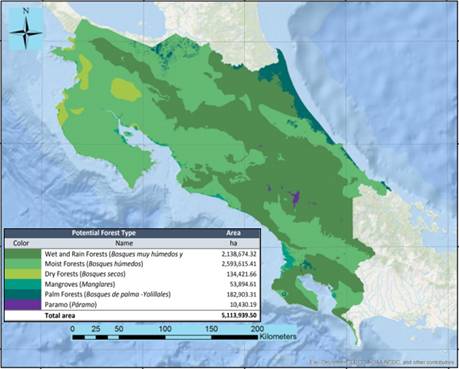Click the Mangroves teal legend swatch
The width and height of the screenshot is (459, 369).
(x=23, y=284)
